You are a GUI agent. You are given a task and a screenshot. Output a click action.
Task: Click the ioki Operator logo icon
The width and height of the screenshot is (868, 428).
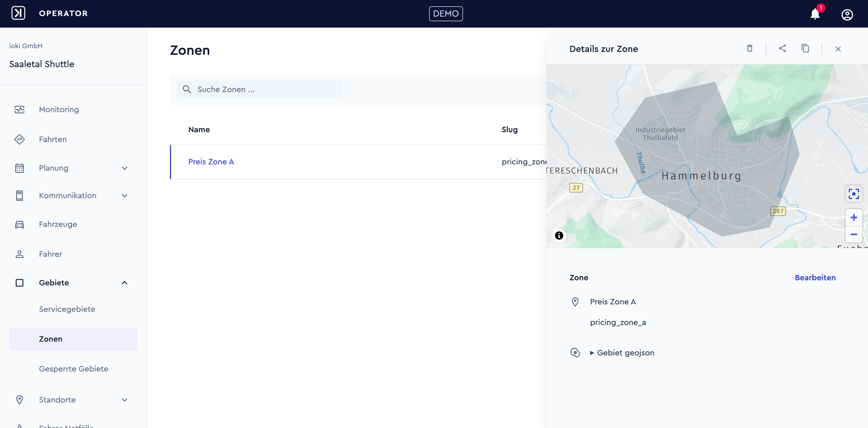click(x=19, y=13)
